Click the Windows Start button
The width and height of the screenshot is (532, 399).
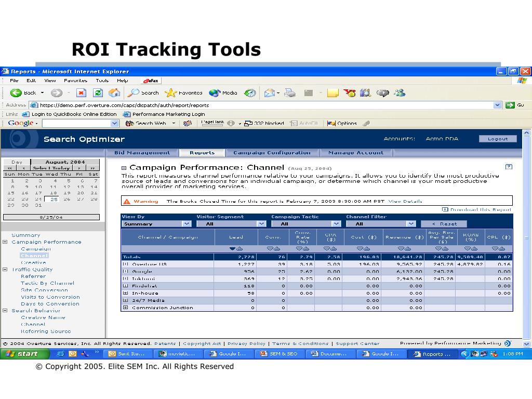pyautogui.click(x=25, y=354)
